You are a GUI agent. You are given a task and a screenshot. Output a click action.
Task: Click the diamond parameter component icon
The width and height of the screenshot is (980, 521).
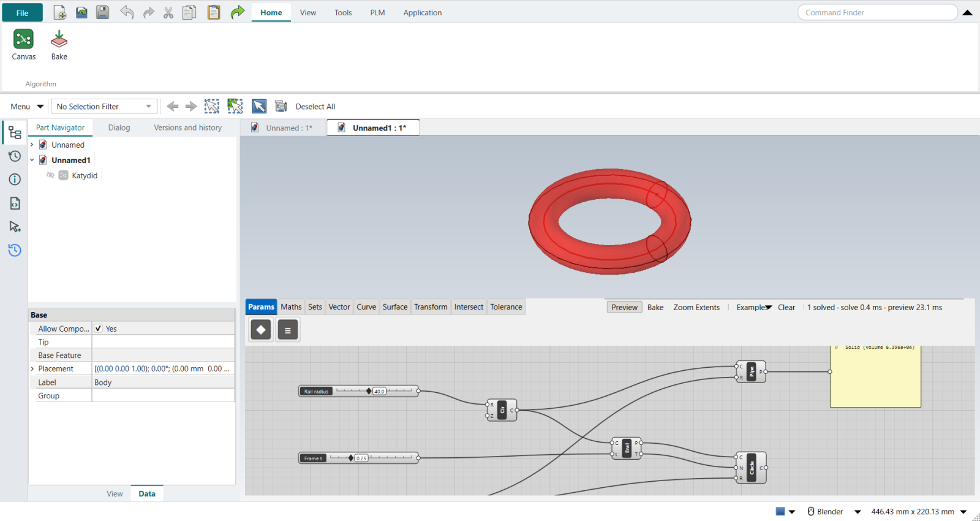pos(261,330)
